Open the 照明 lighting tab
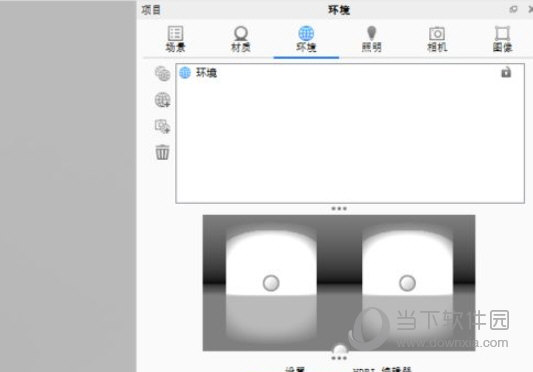The width and height of the screenshot is (533, 372). pos(372,39)
